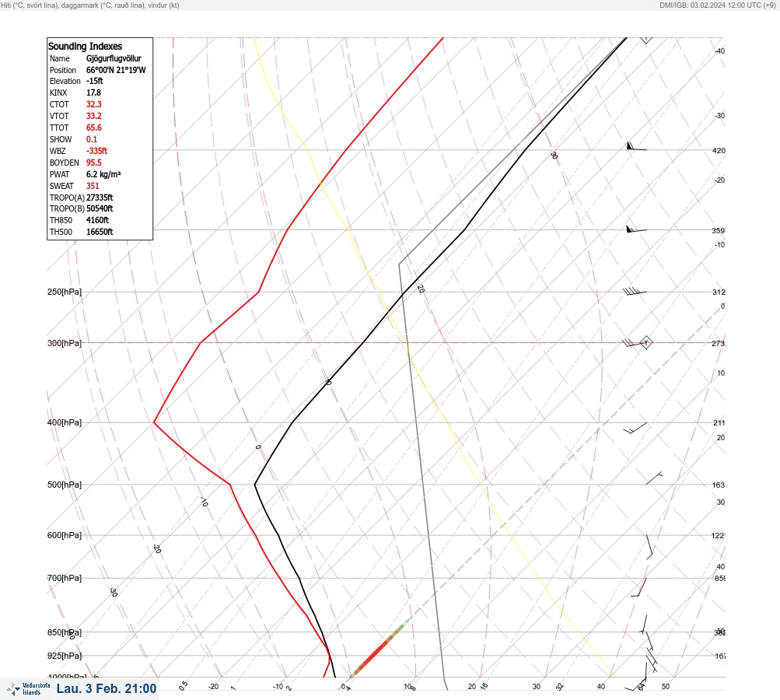This screenshot has height=700, width=780.
Task: Click the station name 'Gjögurflugvöllur'
Action: [114, 58]
